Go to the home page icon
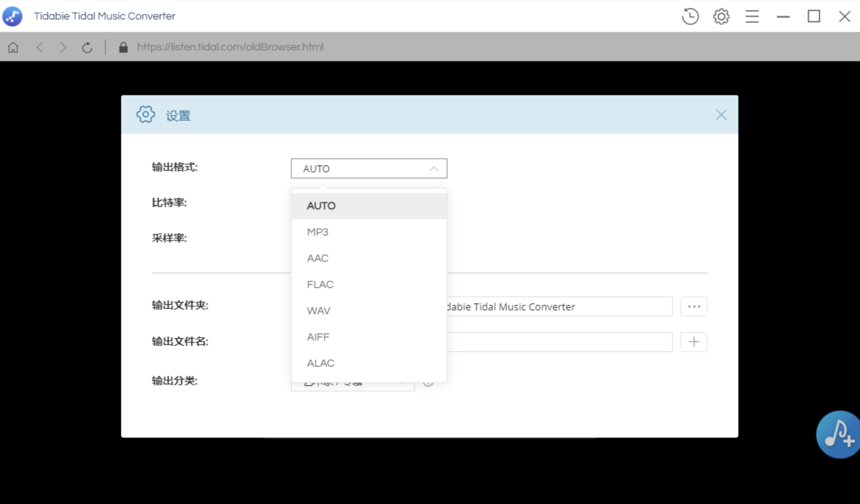 [13, 47]
